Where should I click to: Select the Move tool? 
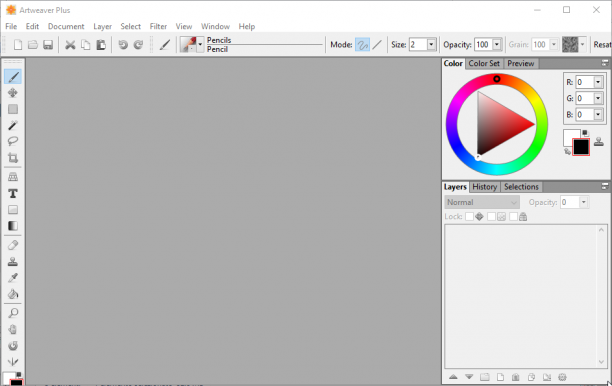click(13, 93)
